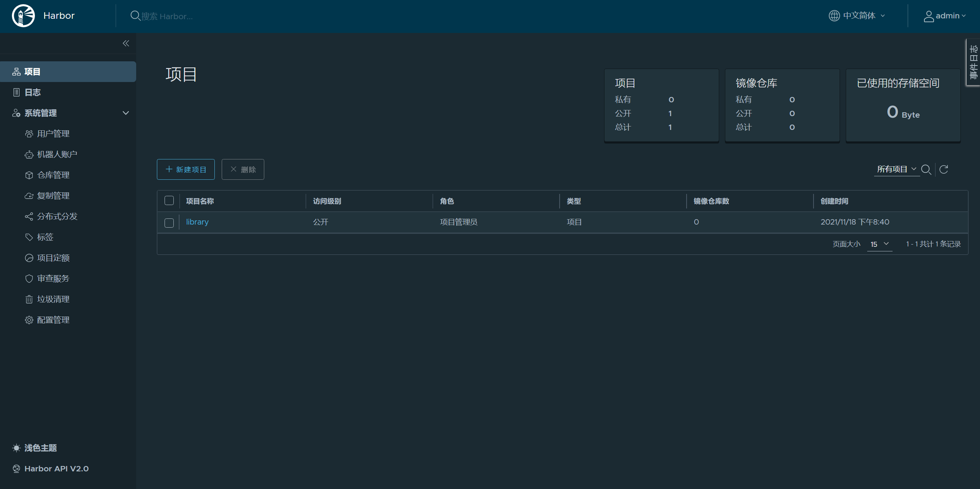Sort by 项目名称 column header

click(200, 201)
